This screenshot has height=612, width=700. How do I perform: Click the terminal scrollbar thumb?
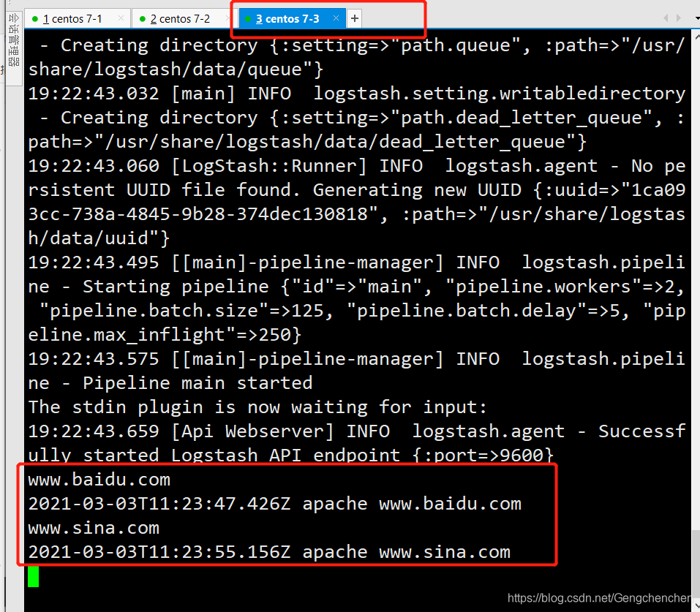[696, 563]
